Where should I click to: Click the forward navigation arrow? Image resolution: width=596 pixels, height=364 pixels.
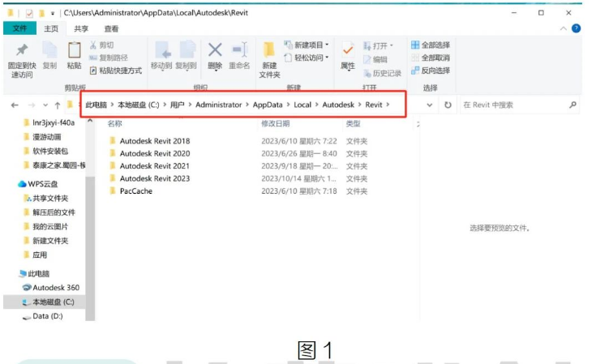coord(32,105)
